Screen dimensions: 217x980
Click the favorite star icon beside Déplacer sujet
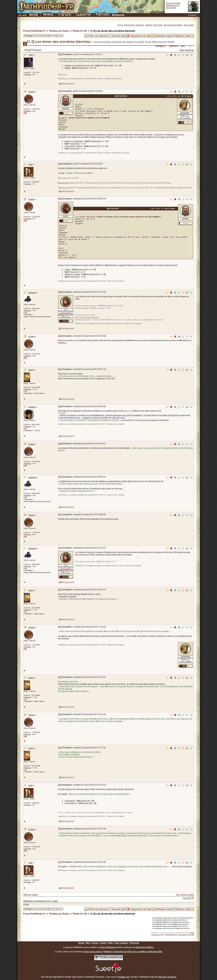(192, 36)
